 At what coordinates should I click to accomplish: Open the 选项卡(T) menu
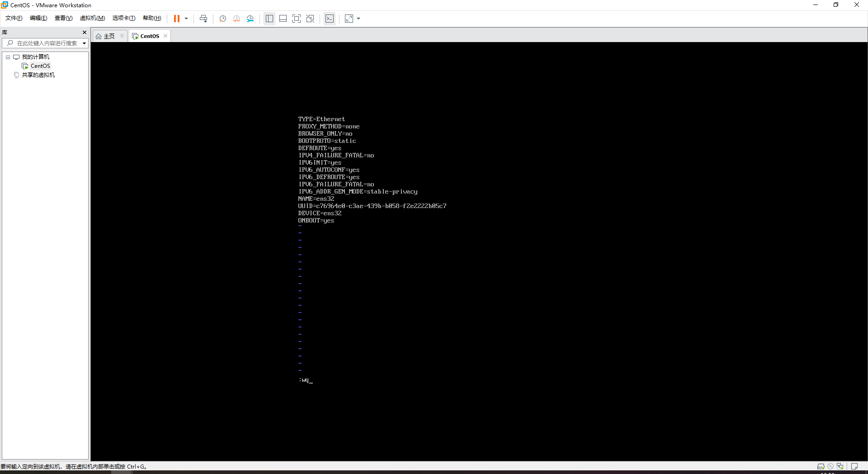tap(124, 18)
